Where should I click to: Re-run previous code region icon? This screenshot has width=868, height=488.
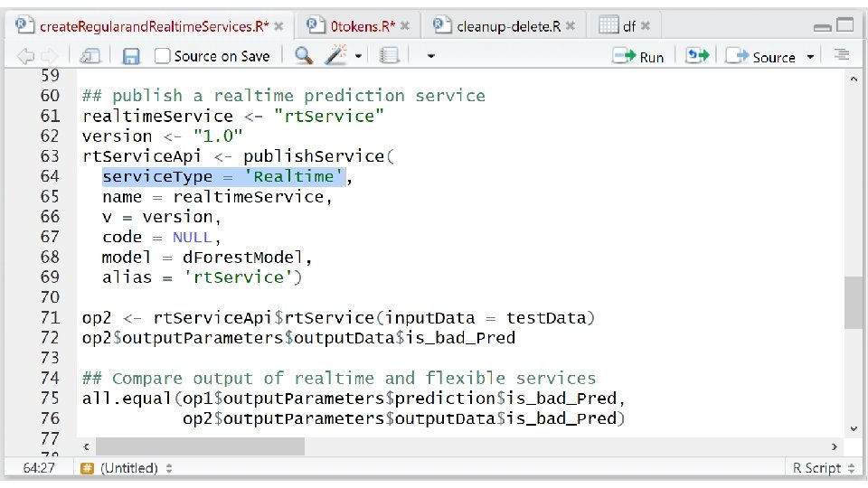point(697,55)
